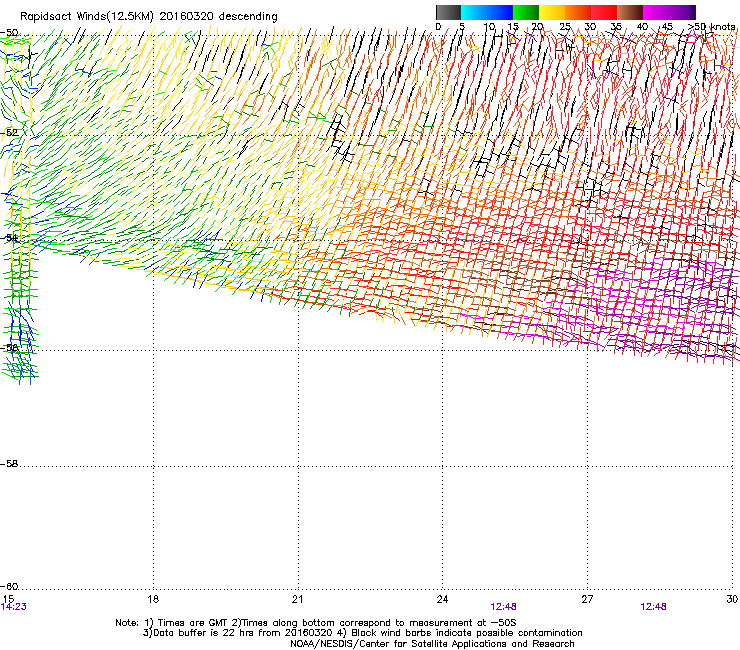This screenshot has width=740, height=650.
Task: Click the brown 35–40 knots color segment
Action: tap(630, 12)
